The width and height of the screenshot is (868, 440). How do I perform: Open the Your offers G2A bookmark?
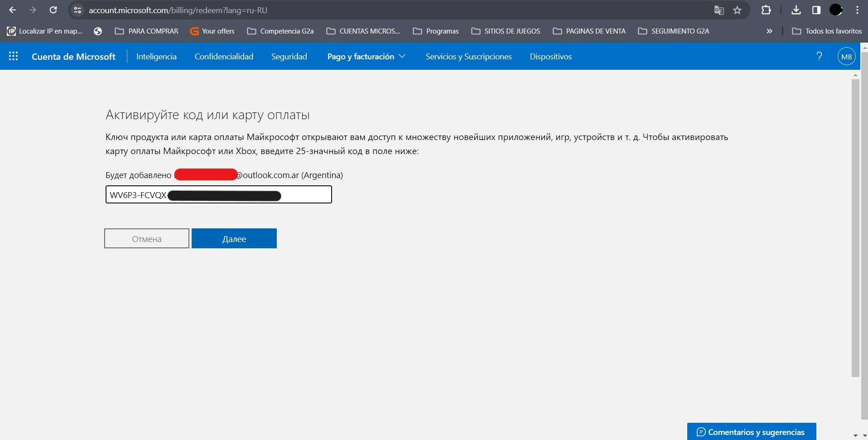(x=212, y=31)
